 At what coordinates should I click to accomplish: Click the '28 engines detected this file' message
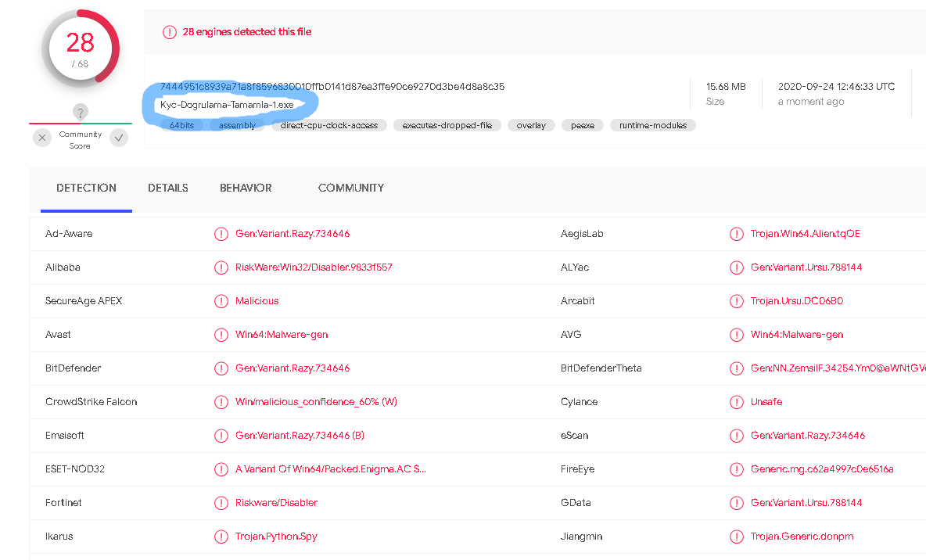(247, 32)
